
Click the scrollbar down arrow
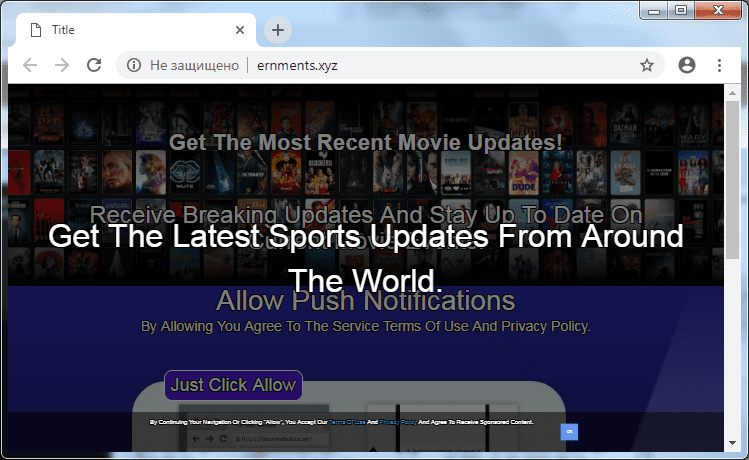coord(733,443)
